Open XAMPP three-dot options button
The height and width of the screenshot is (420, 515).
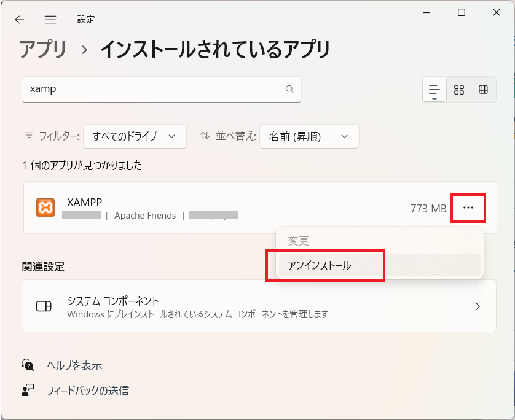point(468,208)
